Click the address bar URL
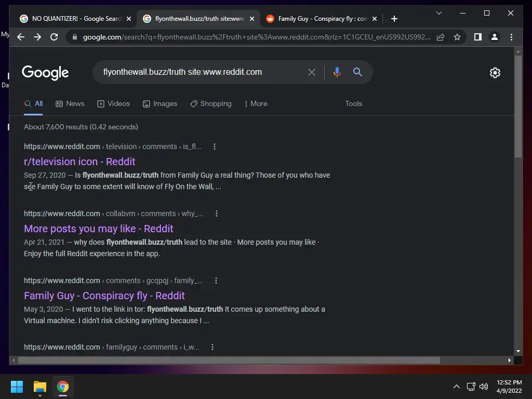532x399 pixels. [x=256, y=37]
